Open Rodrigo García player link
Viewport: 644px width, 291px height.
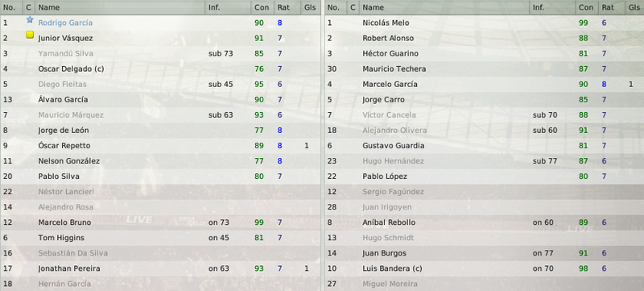(65, 23)
